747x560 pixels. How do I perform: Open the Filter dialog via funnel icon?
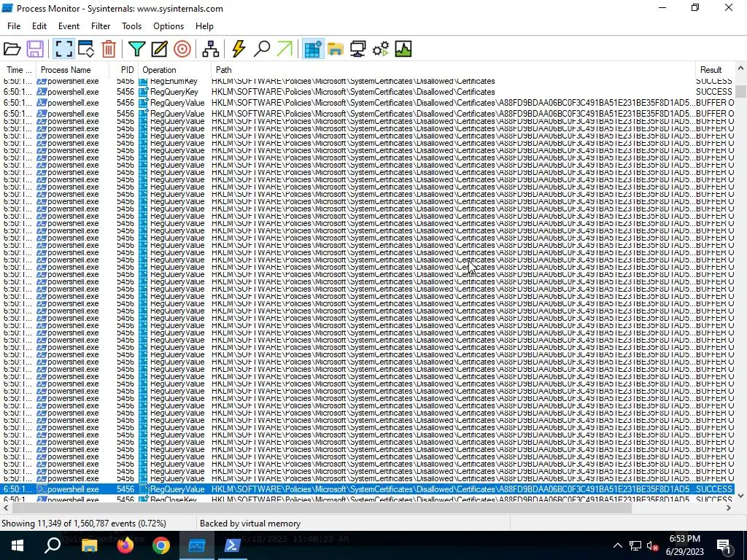pos(136,49)
